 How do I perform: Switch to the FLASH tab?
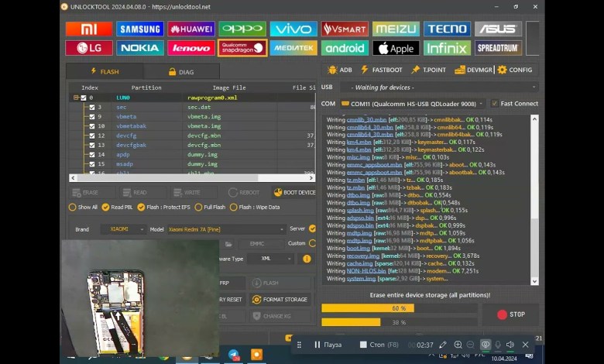click(105, 71)
